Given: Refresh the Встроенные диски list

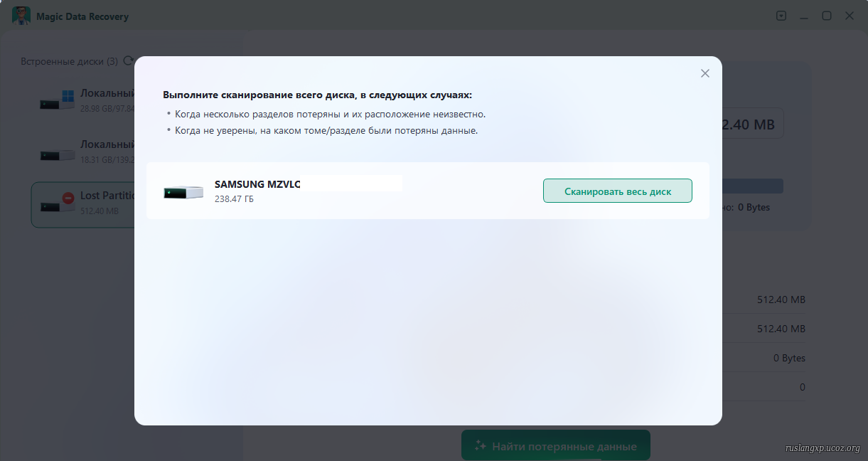Looking at the screenshot, I should click(128, 61).
